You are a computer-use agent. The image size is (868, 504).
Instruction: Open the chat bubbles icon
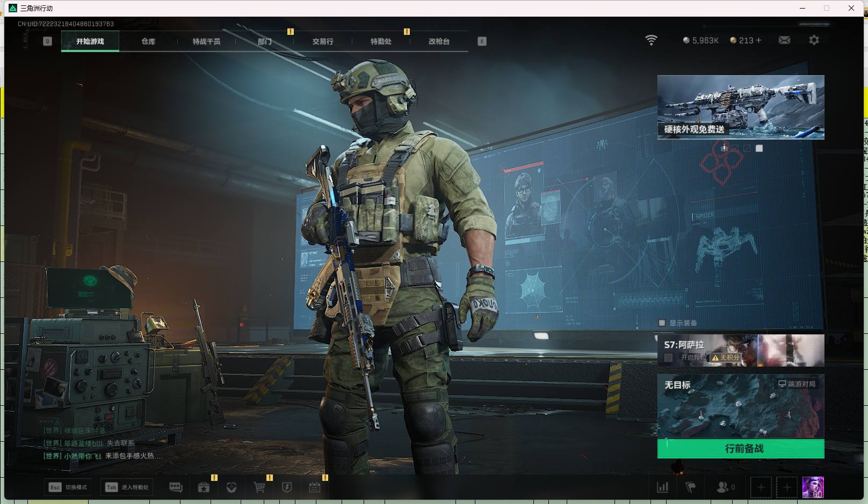(176, 487)
